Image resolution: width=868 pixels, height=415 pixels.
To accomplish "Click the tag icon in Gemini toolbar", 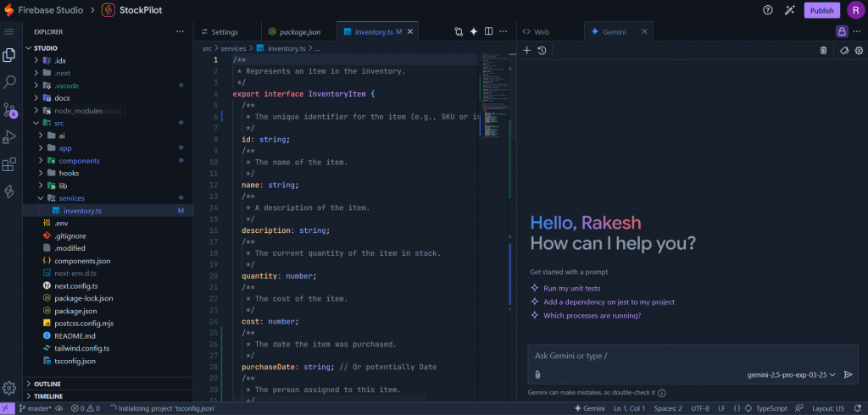I will [845, 50].
